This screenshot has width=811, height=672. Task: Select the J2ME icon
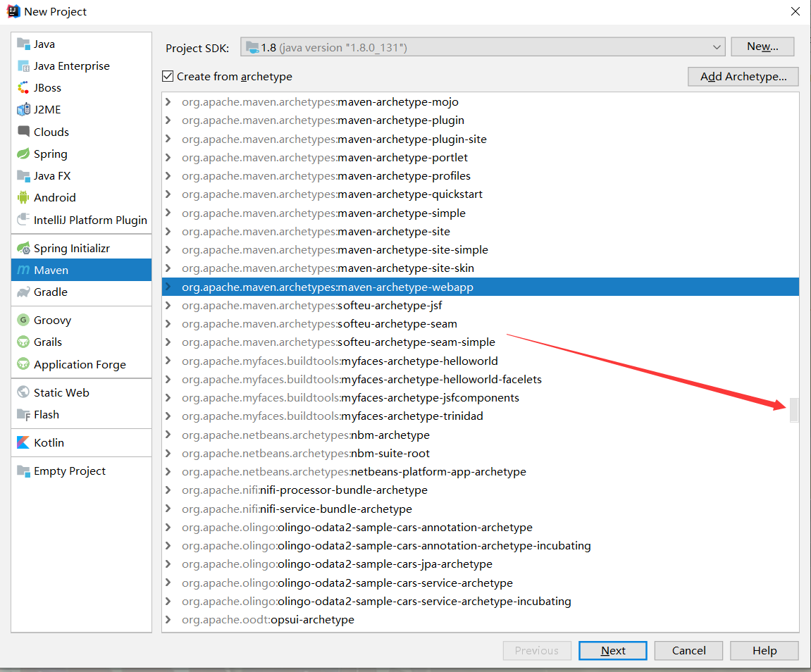pyautogui.click(x=23, y=110)
